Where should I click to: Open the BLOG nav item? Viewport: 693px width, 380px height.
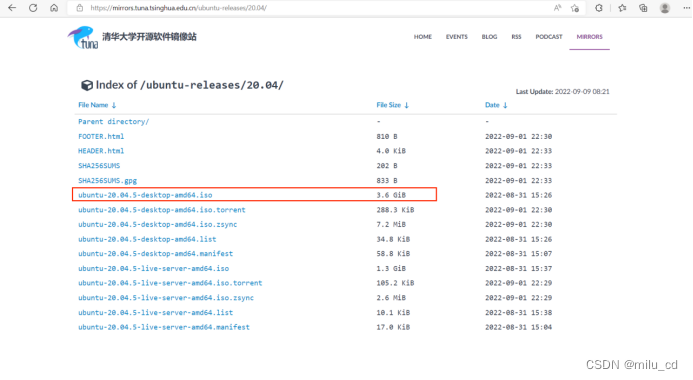click(x=489, y=37)
